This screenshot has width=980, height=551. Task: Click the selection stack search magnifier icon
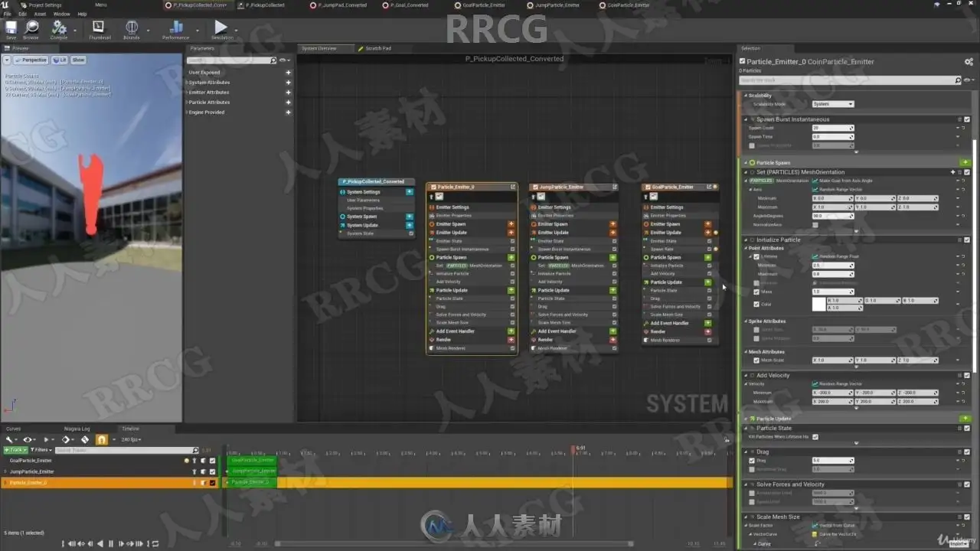click(958, 80)
